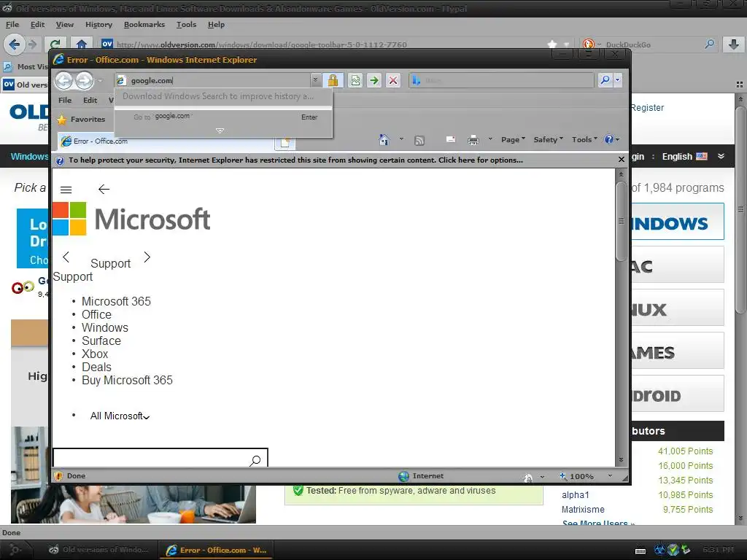The width and height of the screenshot is (747, 560).
Task: Click previous chevron beside Support
Action: click(66, 257)
